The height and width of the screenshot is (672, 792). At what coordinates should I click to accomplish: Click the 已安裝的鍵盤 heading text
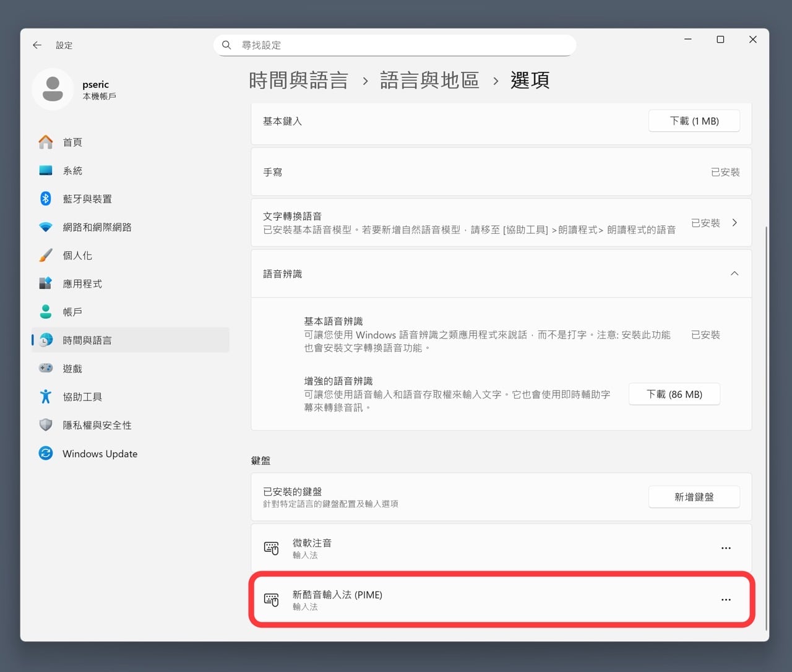[x=293, y=491]
